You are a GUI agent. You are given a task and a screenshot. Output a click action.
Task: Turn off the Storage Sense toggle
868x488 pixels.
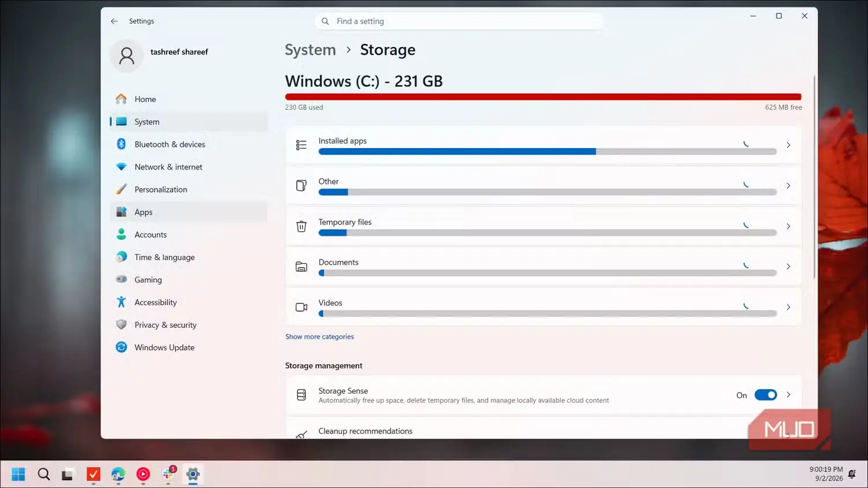766,395
